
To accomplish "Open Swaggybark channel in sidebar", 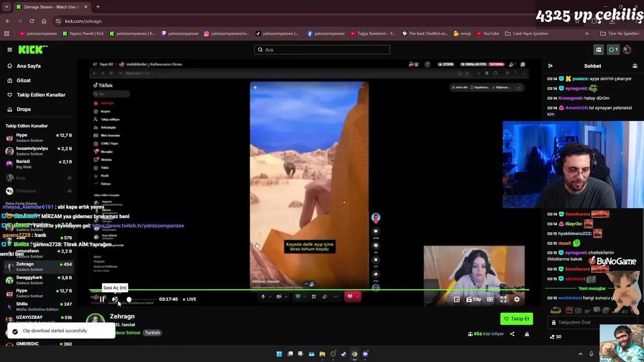I will (x=39, y=280).
